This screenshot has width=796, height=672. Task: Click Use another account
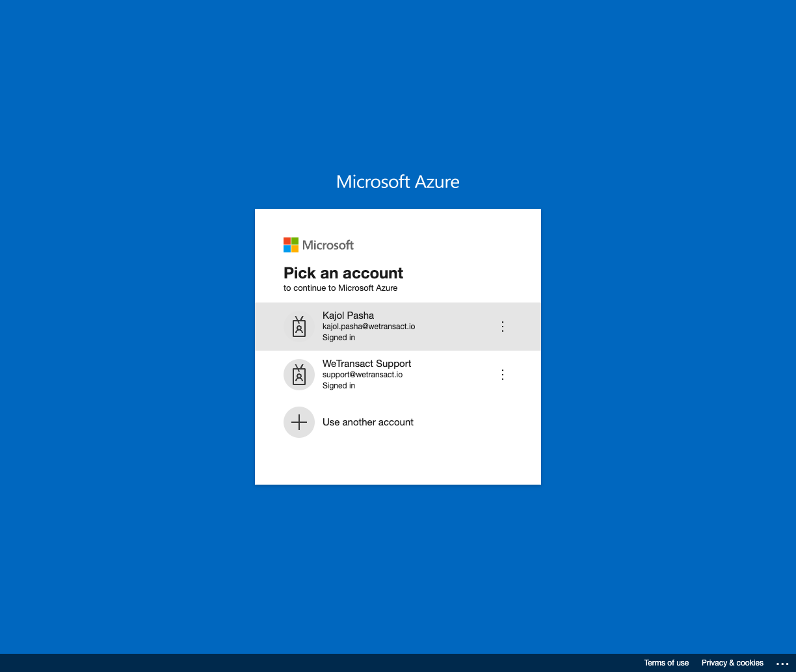pos(368,422)
